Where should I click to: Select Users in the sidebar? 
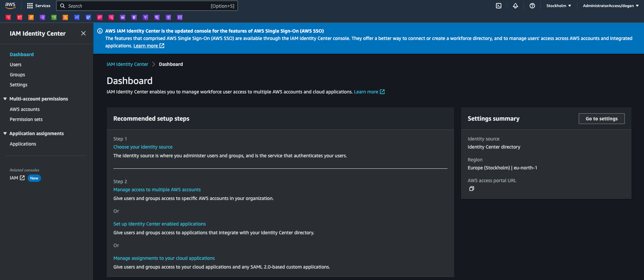click(15, 65)
